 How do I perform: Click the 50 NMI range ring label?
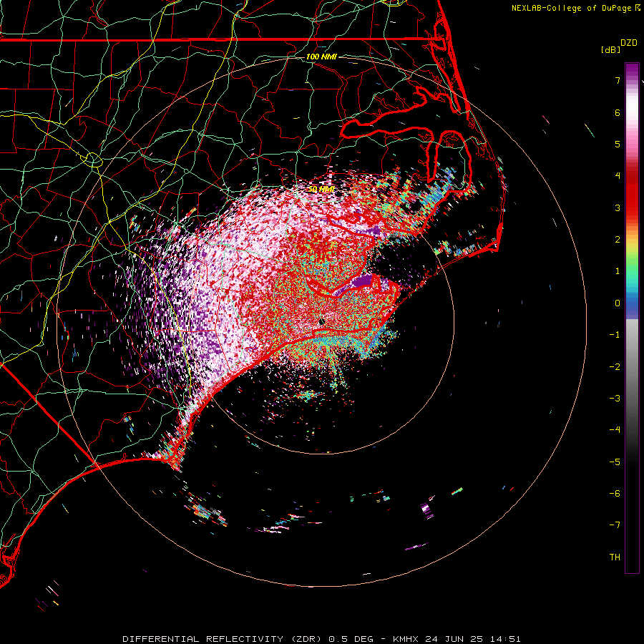click(321, 189)
